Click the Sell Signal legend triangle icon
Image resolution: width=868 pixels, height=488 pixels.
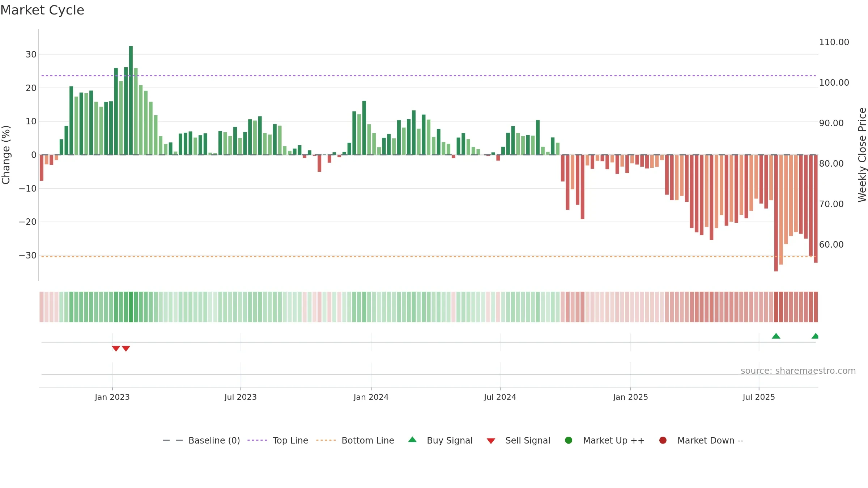point(491,441)
